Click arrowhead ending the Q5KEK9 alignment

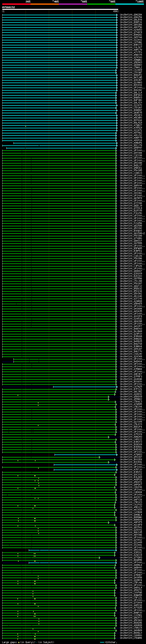click(109, 397)
